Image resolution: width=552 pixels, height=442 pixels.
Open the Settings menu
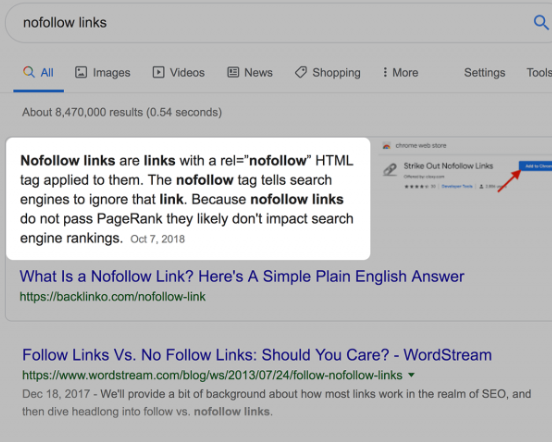click(x=484, y=72)
